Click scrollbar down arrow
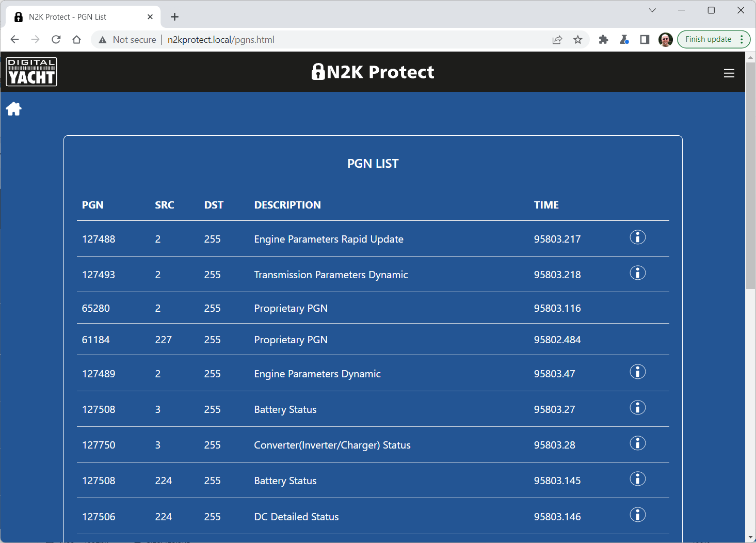The image size is (756, 543). click(x=751, y=537)
